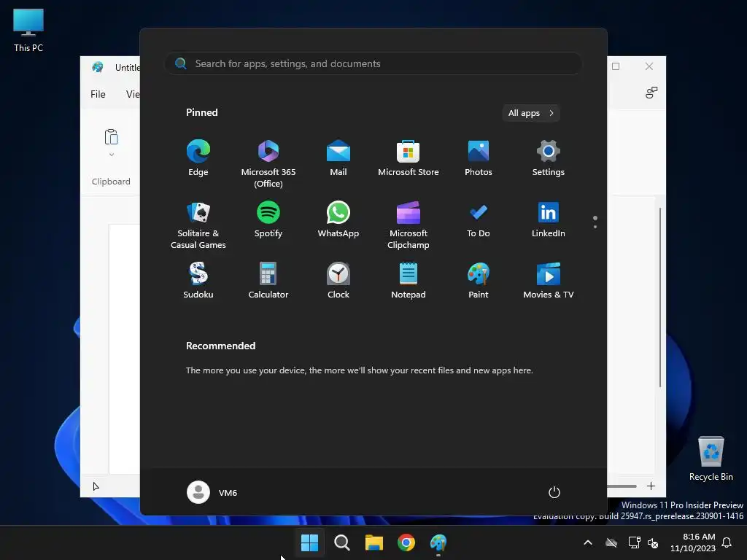
Task: Zoom in with plus button in Paint
Action: (651, 486)
